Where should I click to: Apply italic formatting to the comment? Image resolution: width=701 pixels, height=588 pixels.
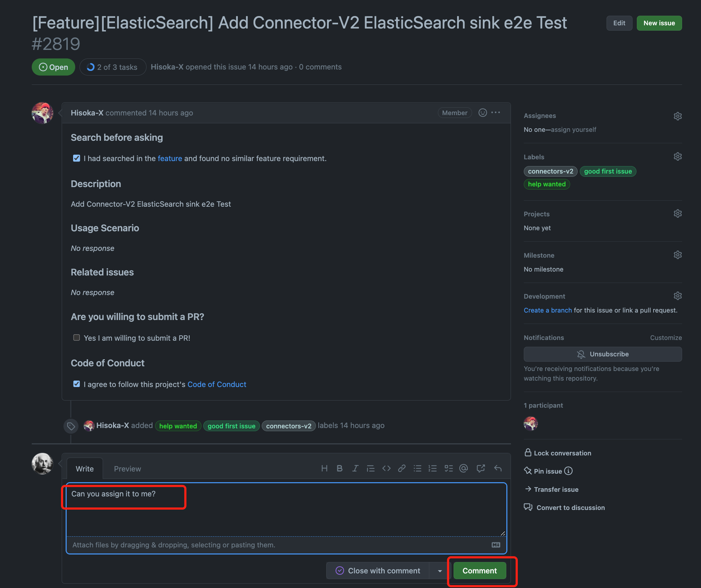pos(355,468)
